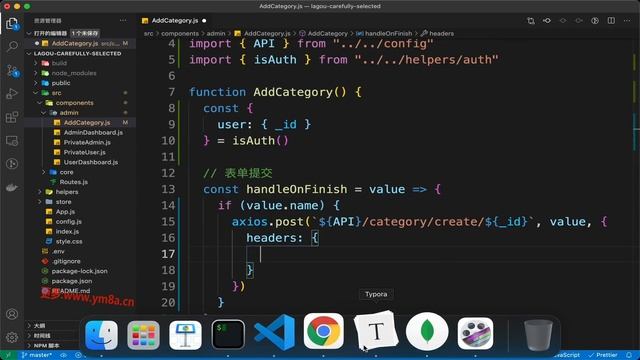Open the Accounts menu icon
The height and width of the screenshot is (360, 640).
click(x=12, y=314)
